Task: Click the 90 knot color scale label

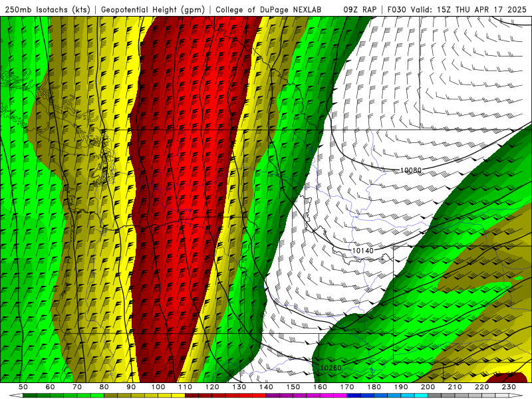Action: coord(131,387)
